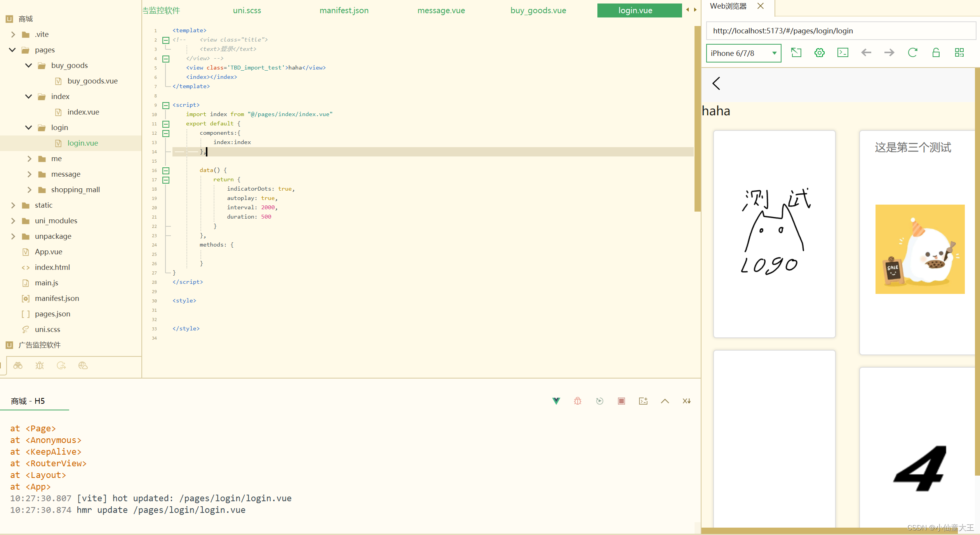This screenshot has width=980, height=535.
Task: Switch to the buy_goods.vue editor tab
Action: coord(538,10)
